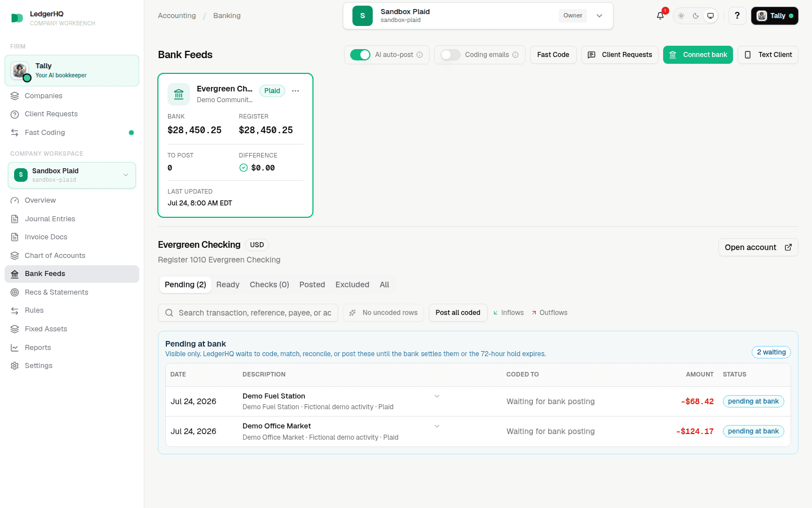This screenshot has height=508, width=812.
Task: Switch to the Pending (2) tab
Action: 186,284
